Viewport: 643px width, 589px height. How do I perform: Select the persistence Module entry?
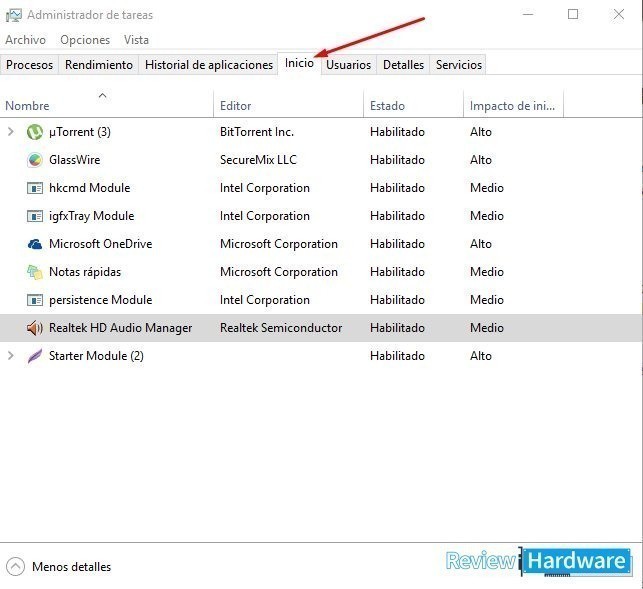[100, 300]
